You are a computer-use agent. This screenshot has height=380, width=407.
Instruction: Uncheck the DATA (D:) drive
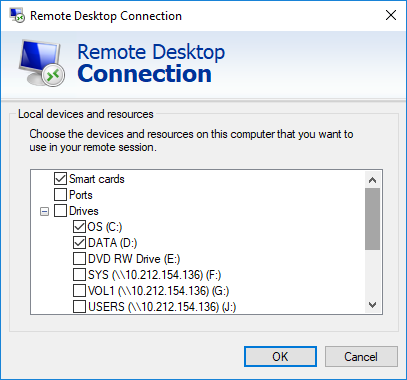(x=79, y=243)
